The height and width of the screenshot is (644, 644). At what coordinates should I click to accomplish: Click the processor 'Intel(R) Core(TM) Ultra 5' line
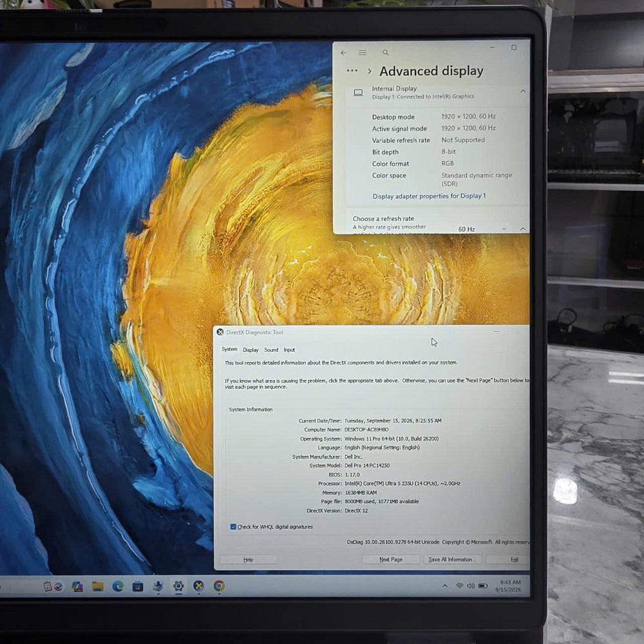coord(402,484)
